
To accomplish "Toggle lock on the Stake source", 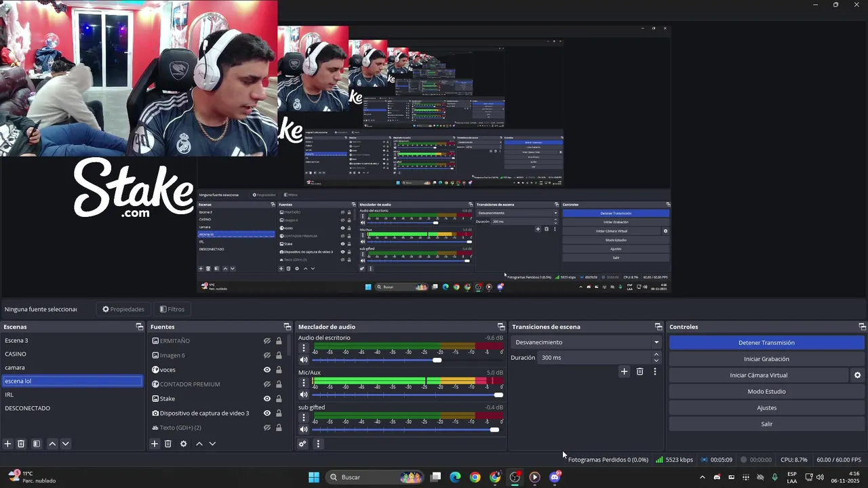I will pos(279,399).
